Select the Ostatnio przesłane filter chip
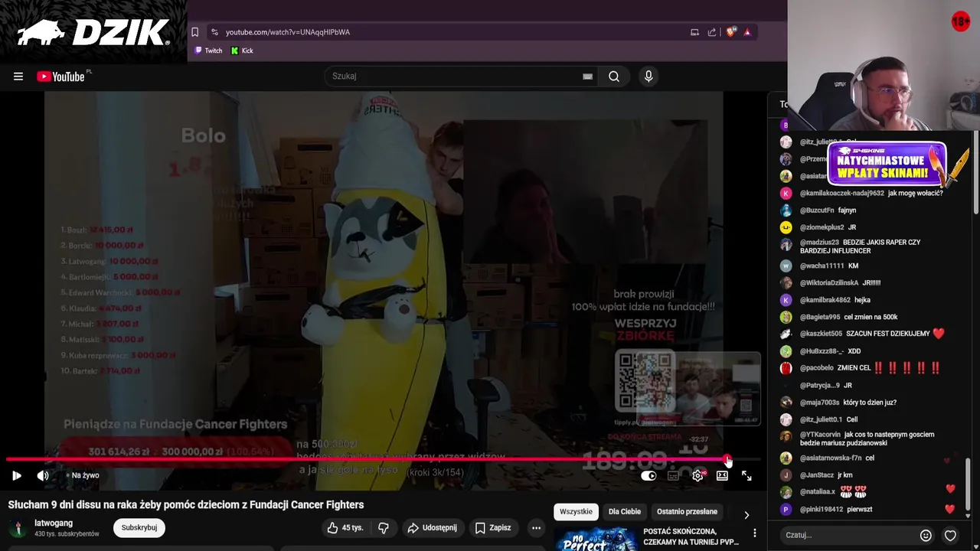 (687, 511)
